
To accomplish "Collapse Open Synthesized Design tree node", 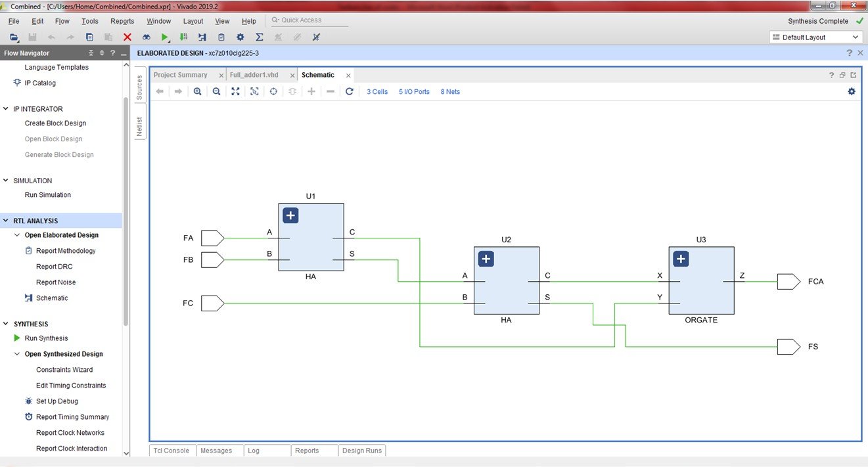I will point(17,354).
